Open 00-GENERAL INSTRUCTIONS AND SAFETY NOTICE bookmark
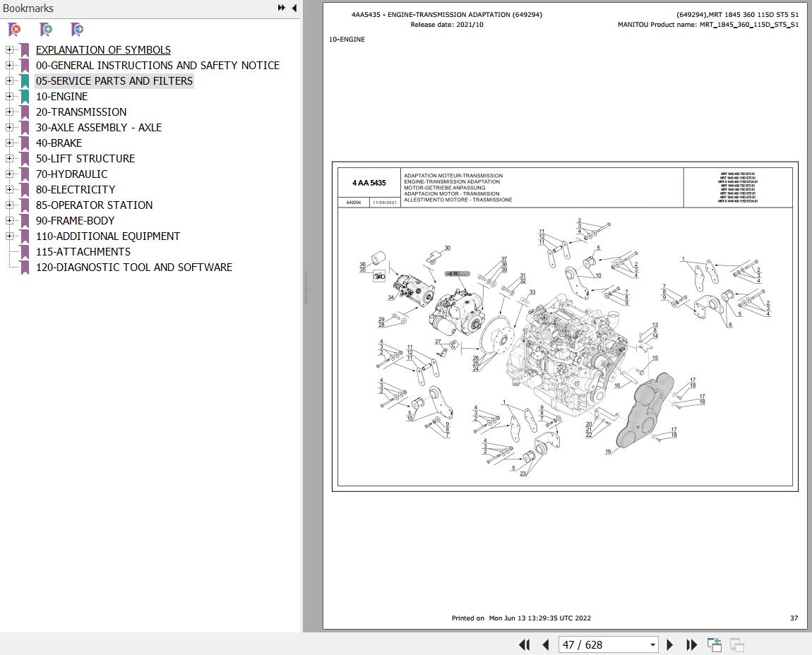The width and height of the screenshot is (812, 655). point(157,65)
